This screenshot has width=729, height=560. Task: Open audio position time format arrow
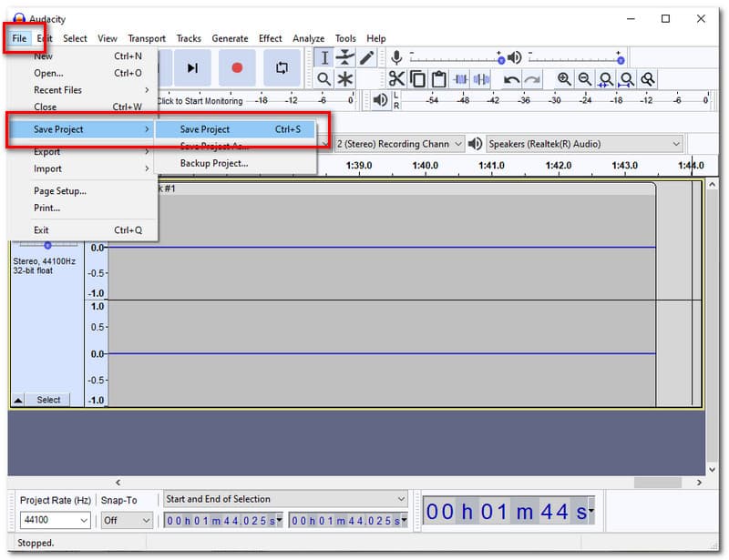pos(590,511)
